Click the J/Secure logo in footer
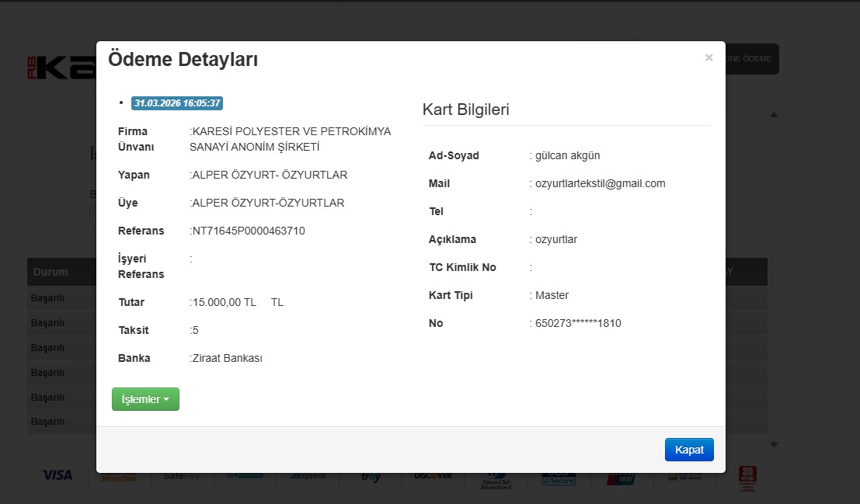This screenshot has width=860, height=504. click(x=559, y=477)
